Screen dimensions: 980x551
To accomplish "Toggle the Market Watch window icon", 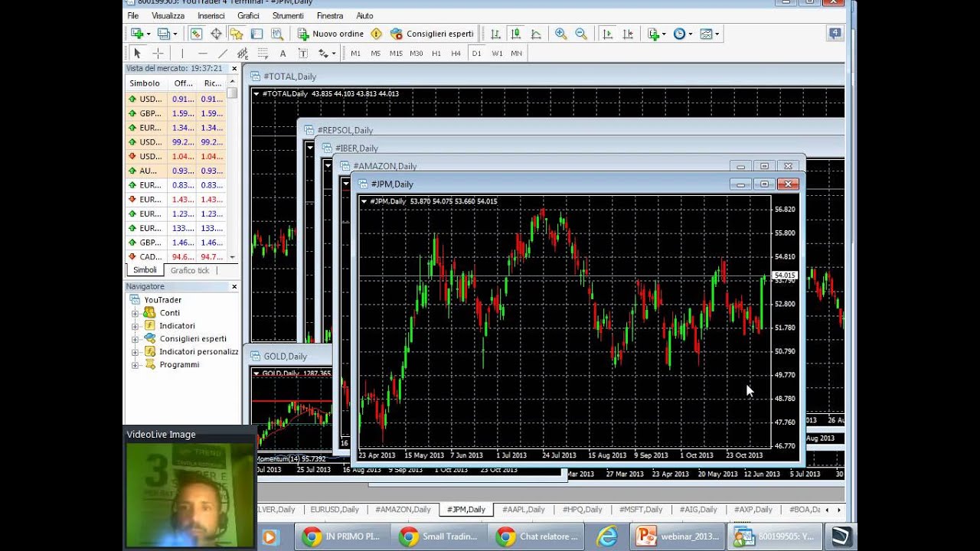I will click(196, 34).
